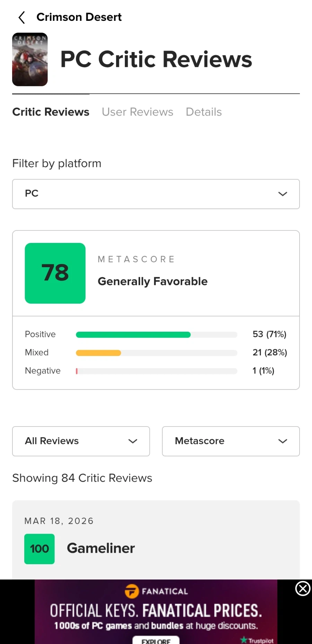Click the red Negative reviews bar

tap(77, 371)
